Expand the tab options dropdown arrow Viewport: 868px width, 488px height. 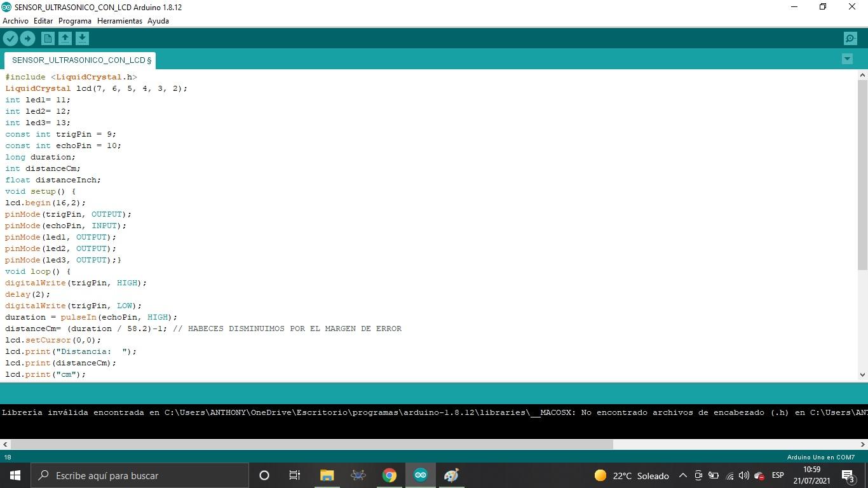pyautogui.click(x=847, y=58)
